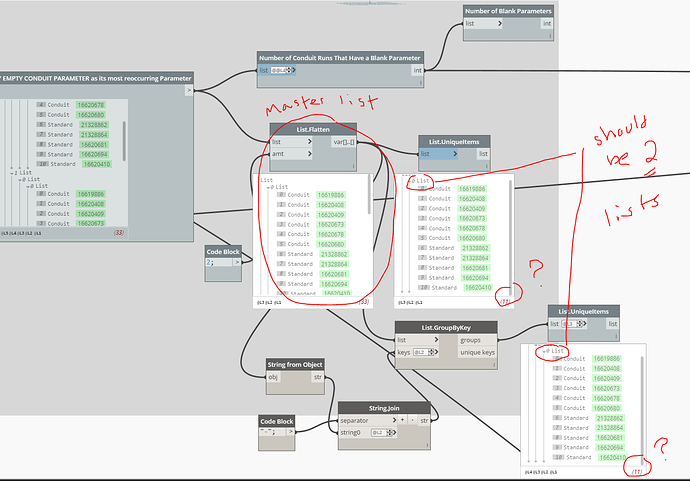Click the lacing indicator on Number of Conduit Runs node
Screen dimensions: 690x481
[x=420, y=82]
